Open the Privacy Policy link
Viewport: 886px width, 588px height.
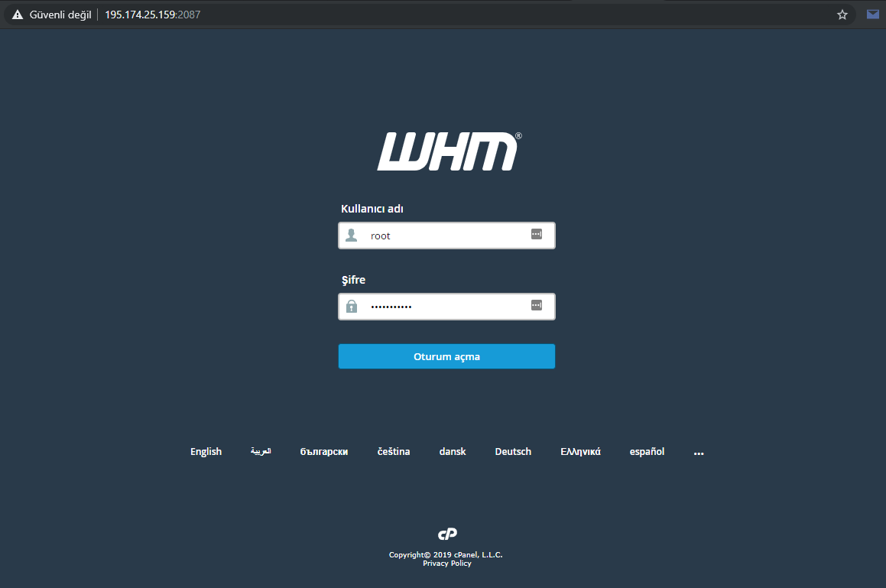(447, 563)
